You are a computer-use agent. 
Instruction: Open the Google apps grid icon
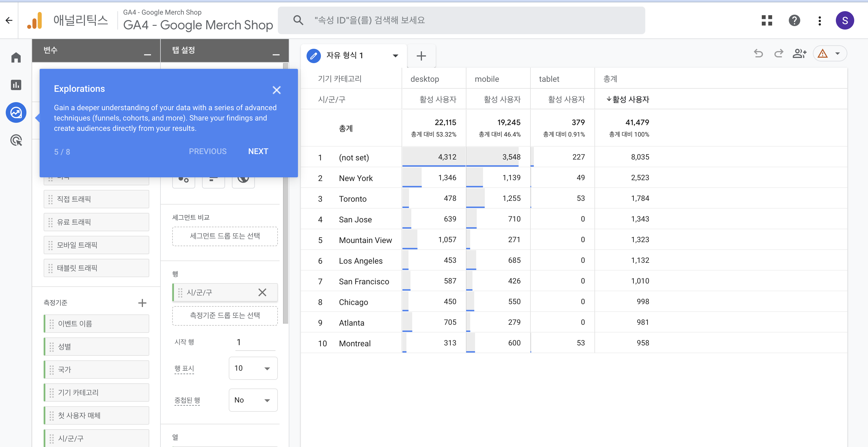coord(767,21)
